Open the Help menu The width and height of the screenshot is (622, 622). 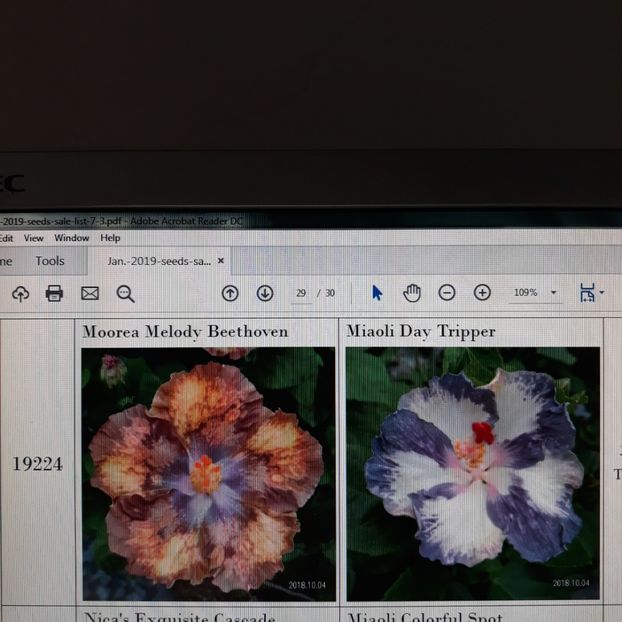tap(110, 238)
